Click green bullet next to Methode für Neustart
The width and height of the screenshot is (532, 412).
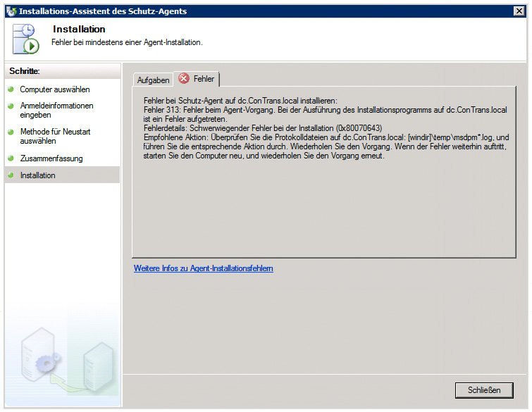tap(11, 132)
